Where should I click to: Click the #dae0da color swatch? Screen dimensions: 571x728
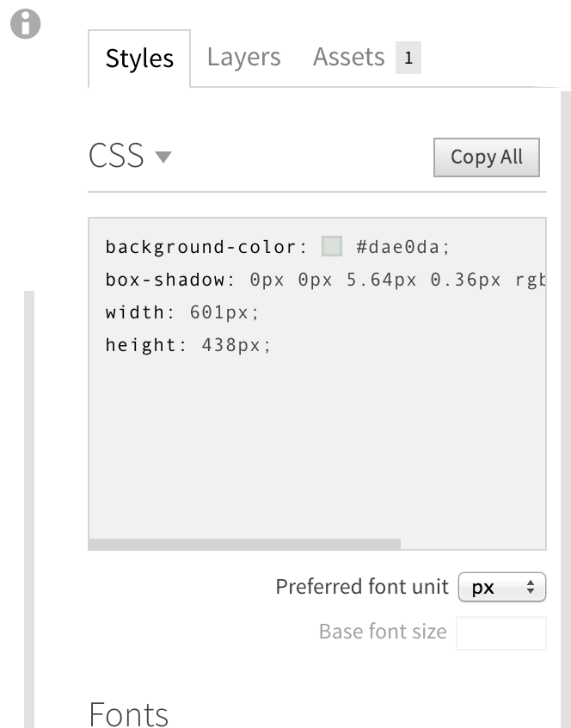tap(332, 246)
